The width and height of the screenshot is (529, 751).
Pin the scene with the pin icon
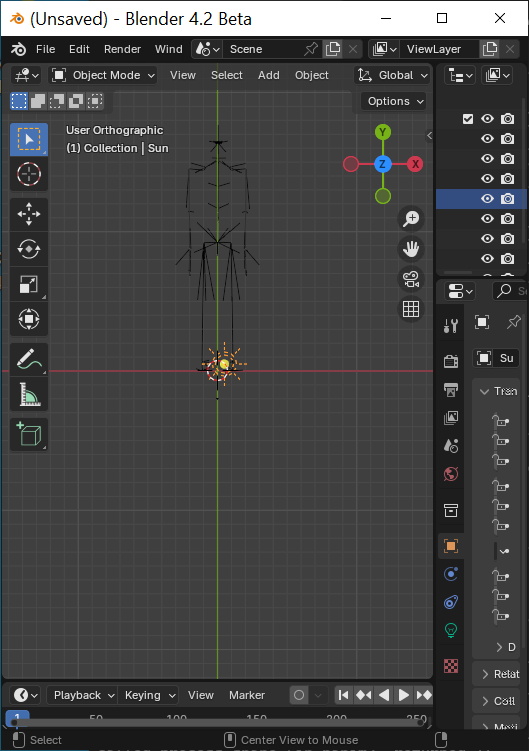(x=311, y=49)
